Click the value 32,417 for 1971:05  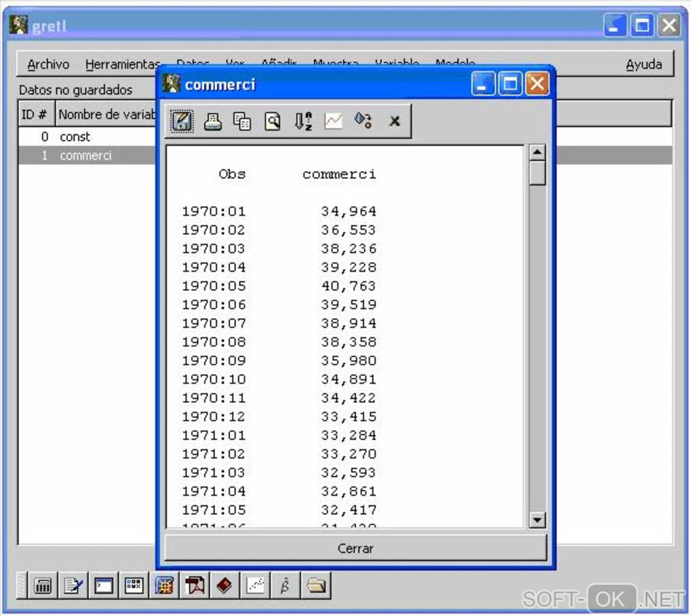pyautogui.click(x=349, y=509)
